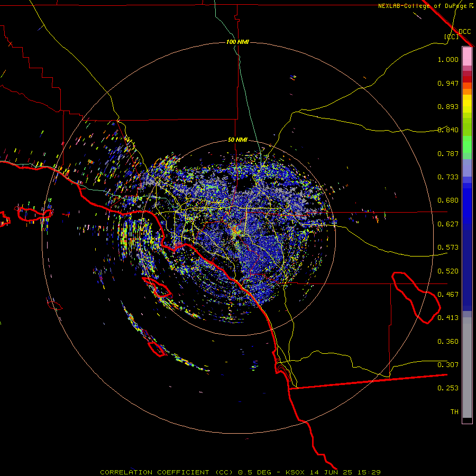
Task: Click the 0.680 scale value
Action: pos(448,200)
